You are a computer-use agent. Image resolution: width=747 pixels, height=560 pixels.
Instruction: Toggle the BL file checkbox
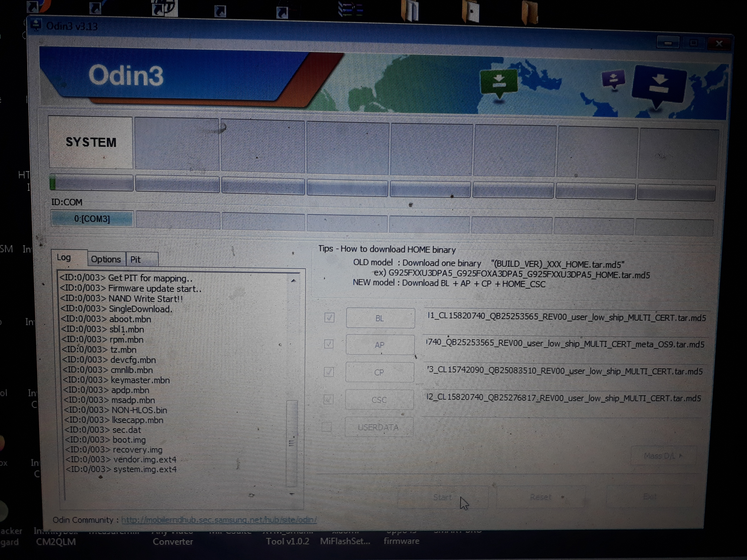pyautogui.click(x=329, y=318)
